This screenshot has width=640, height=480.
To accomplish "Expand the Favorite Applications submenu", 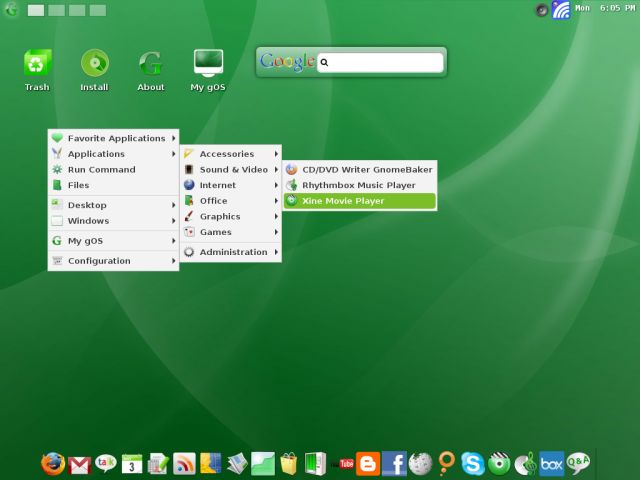I will pos(113,138).
